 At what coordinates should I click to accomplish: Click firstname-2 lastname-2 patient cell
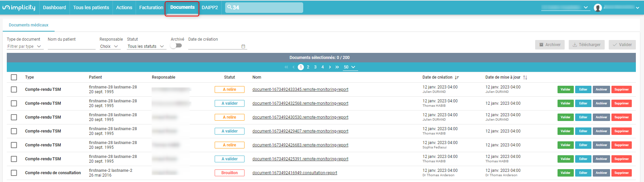111,173
